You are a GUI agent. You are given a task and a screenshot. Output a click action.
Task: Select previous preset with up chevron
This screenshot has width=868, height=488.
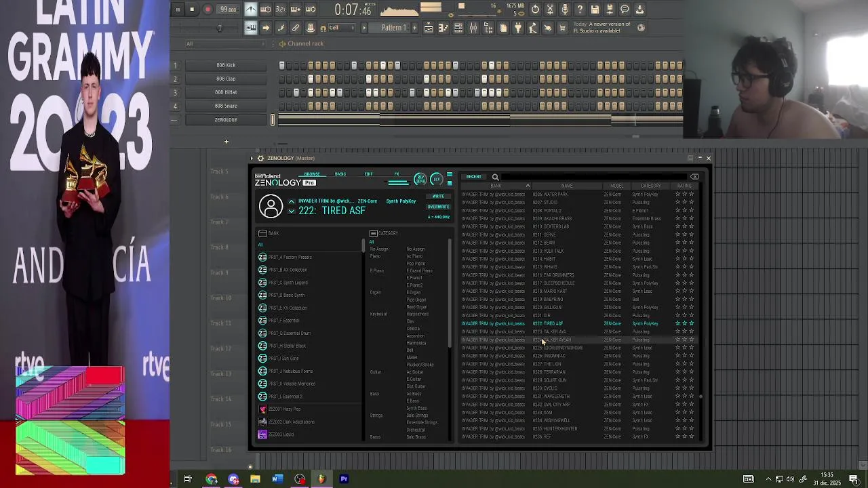(291, 201)
